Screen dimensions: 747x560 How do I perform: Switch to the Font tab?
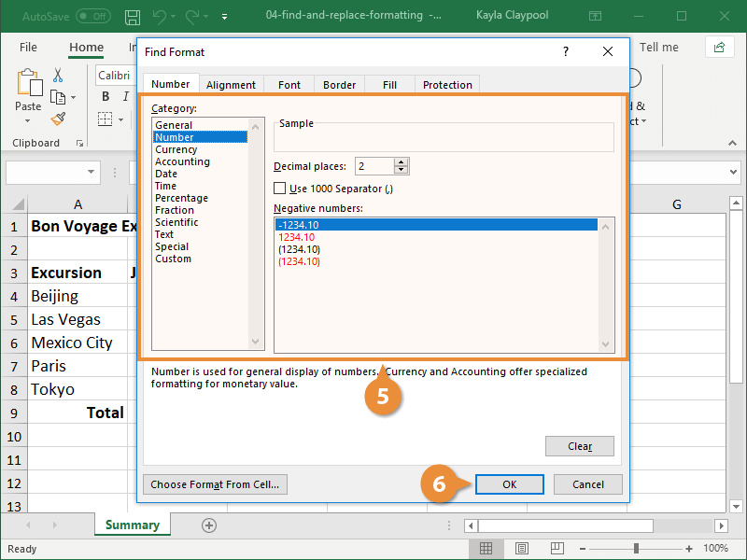(289, 84)
